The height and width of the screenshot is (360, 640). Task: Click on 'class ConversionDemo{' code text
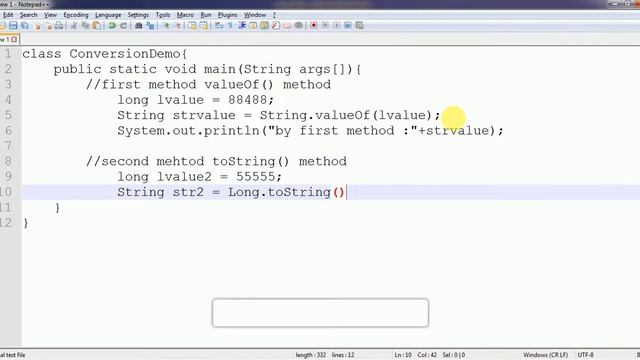pos(104,54)
